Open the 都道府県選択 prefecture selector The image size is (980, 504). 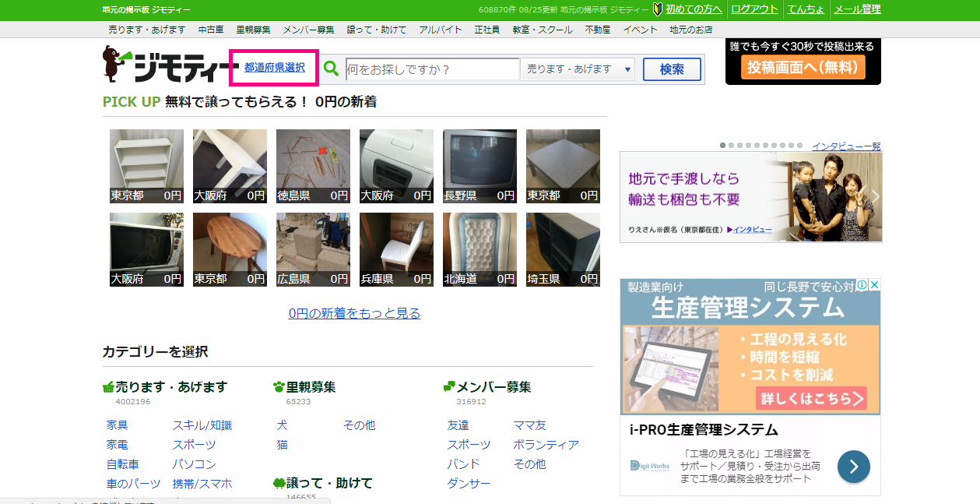coord(274,68)
